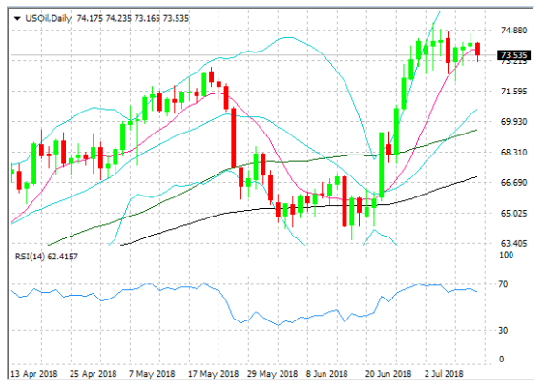
Task: Click the 66.690 price axis label
Action: [514, 183]
